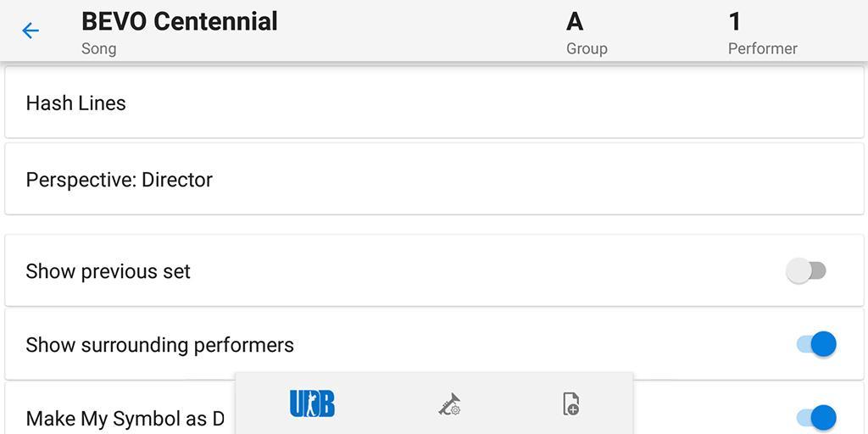
Task: Tap the Performer label in the header
Action: [762, 48]
